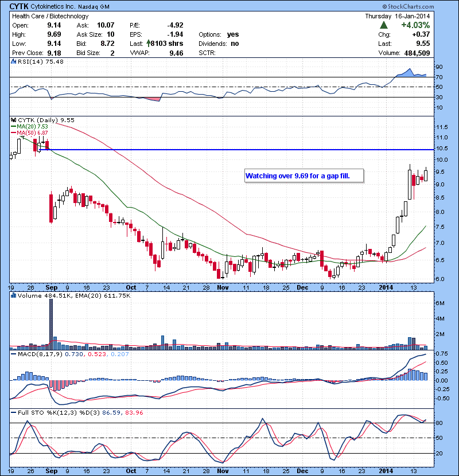Click the MA(20) 7.53 green legend entry
Screen dimensions: 459x476
[29, 126]
